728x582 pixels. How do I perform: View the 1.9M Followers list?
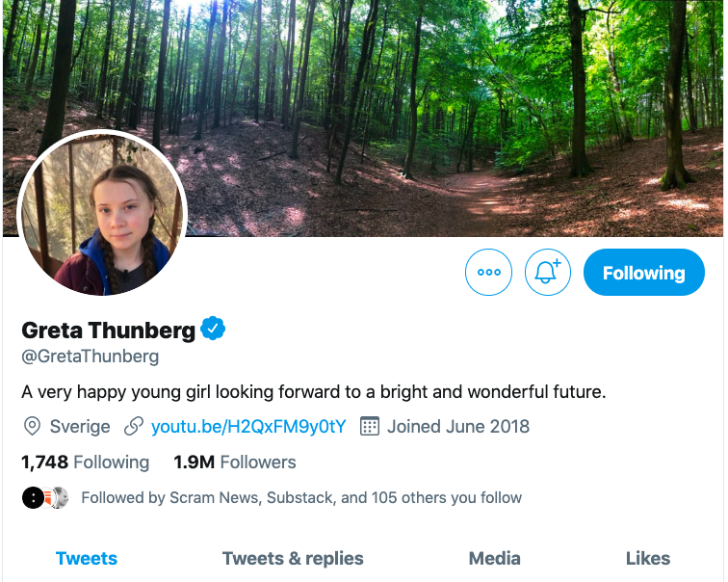click(235, 463)
